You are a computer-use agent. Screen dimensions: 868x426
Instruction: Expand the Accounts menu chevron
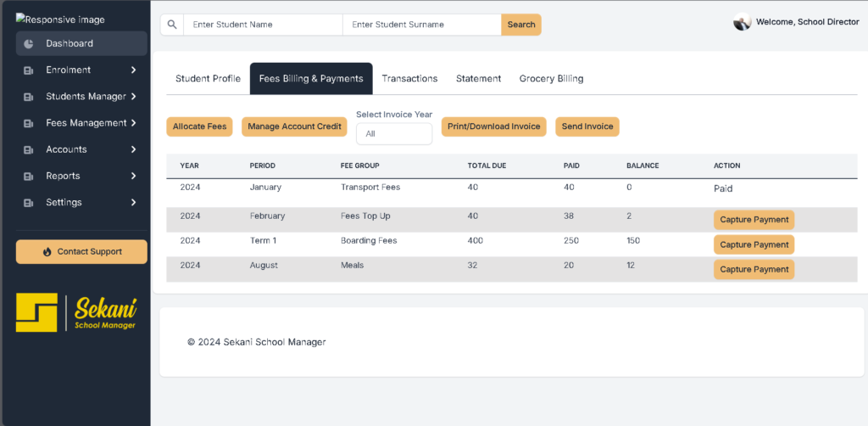(133, 149)
